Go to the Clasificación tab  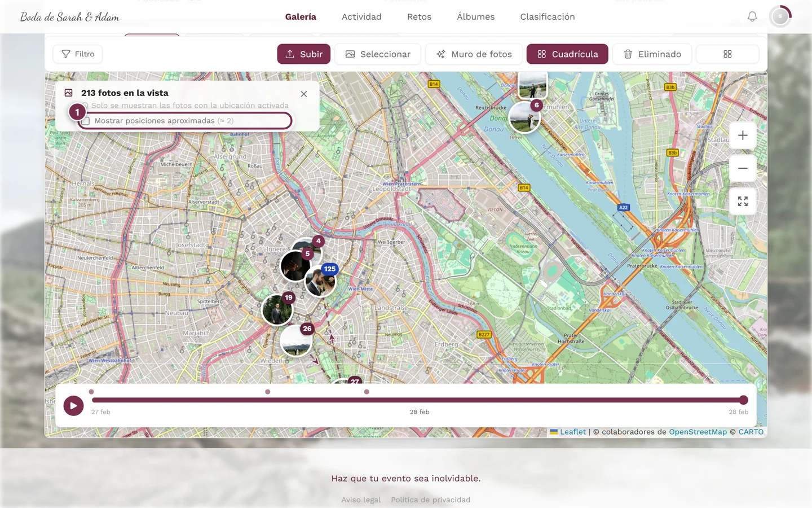coord(548,17)
